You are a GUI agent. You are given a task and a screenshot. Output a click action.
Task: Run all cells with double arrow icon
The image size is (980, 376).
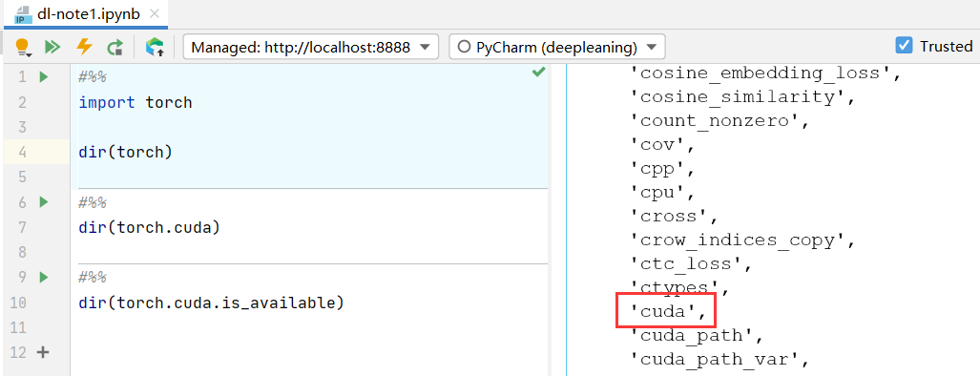[x=53, y=47]
